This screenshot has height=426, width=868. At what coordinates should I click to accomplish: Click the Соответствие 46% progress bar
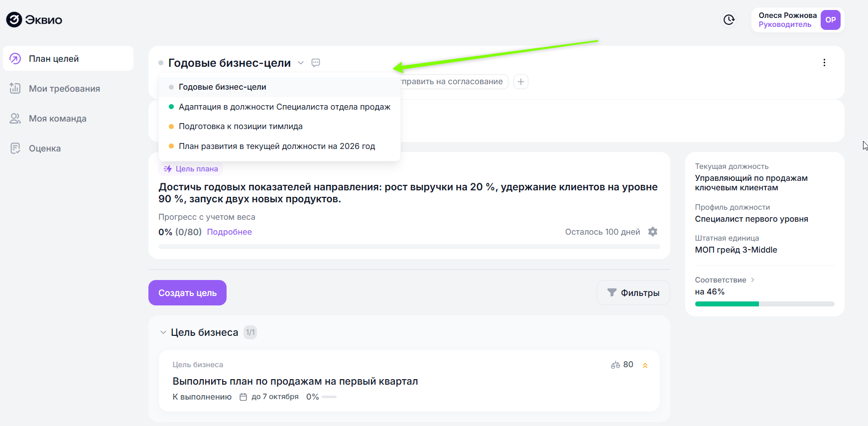764,304
